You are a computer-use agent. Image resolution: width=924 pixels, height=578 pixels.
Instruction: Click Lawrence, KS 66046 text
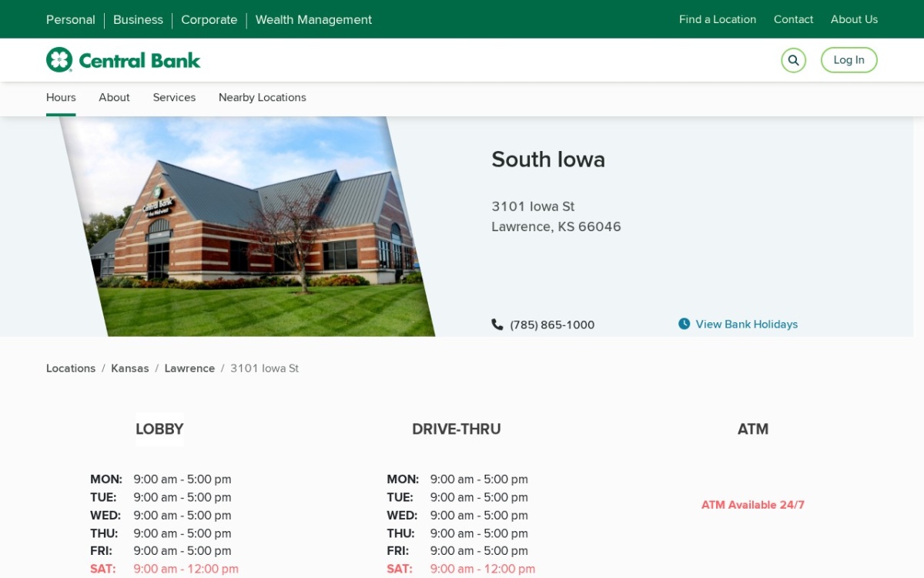556,227
